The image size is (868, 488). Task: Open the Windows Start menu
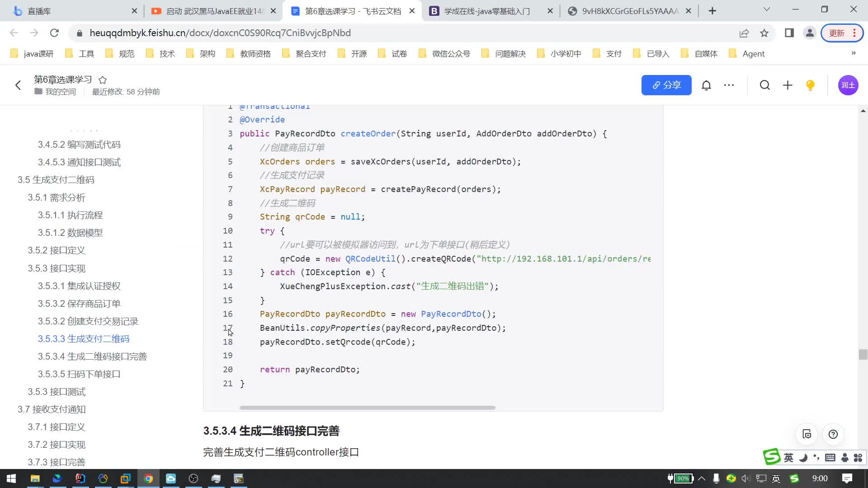(11, 479)
